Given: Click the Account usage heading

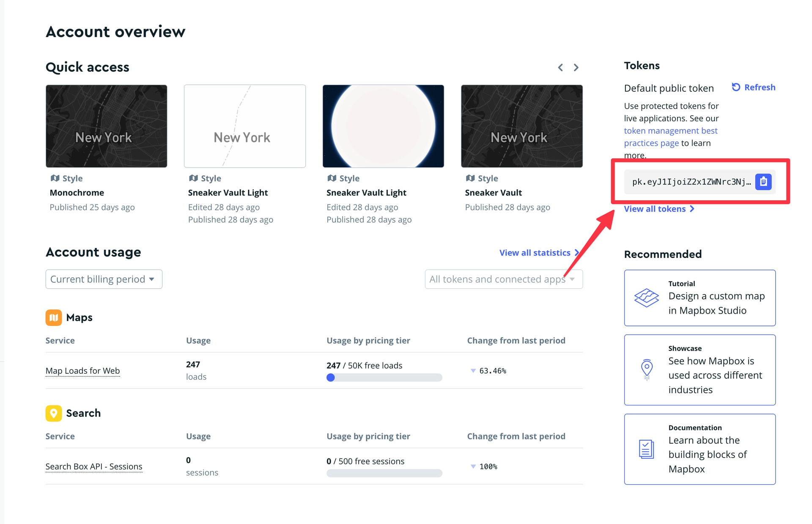Looking at the screenshot, I should 93,252.
